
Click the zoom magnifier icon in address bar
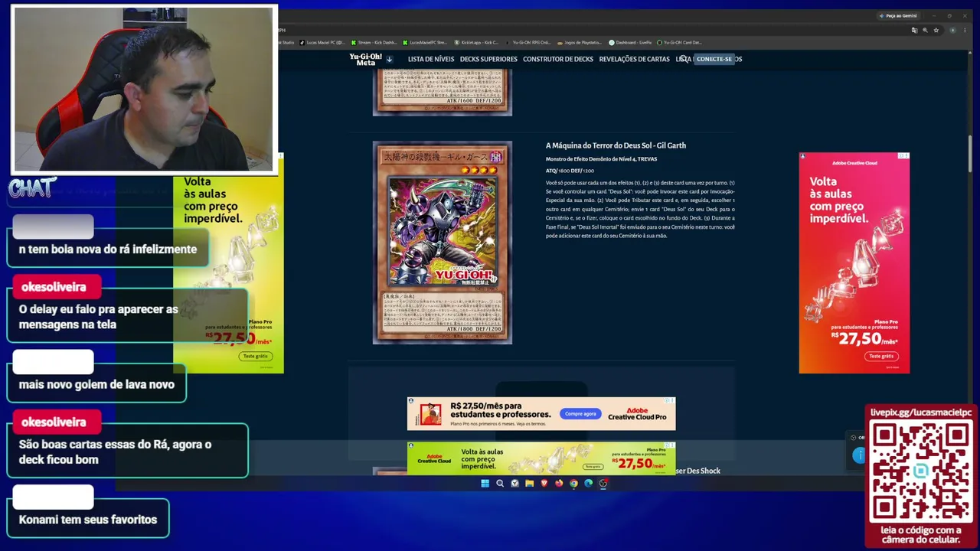click(925, 30)
